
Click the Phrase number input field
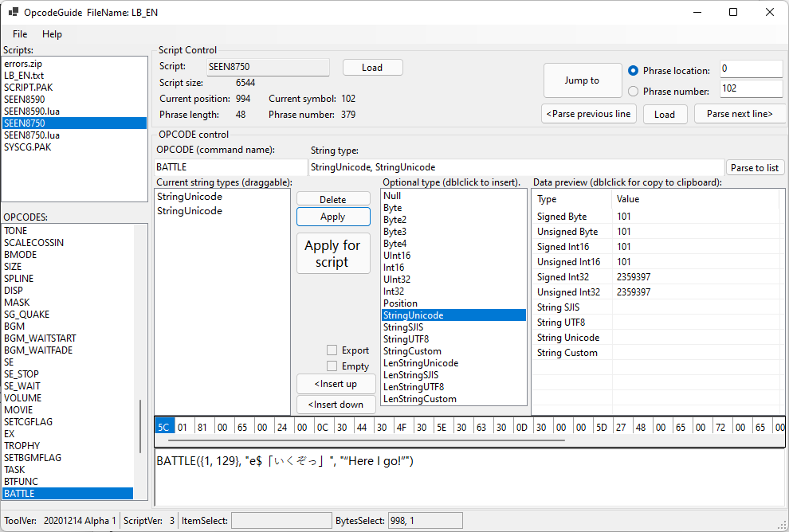click(751, 88)
